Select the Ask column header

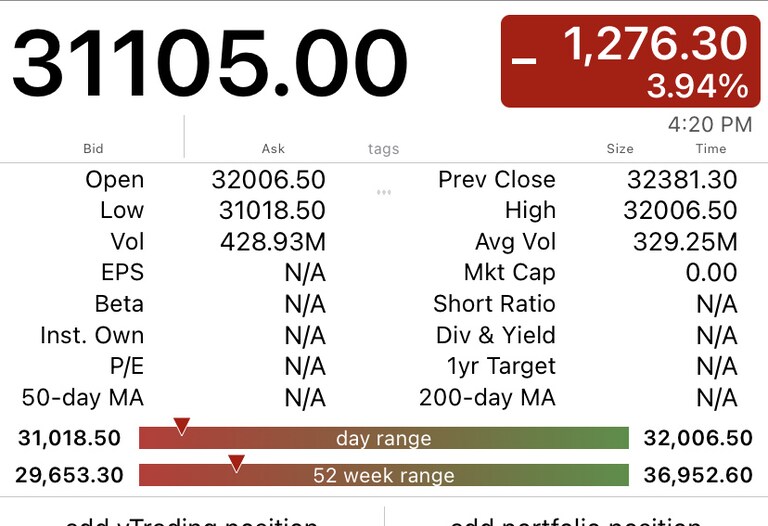[273, 148]
